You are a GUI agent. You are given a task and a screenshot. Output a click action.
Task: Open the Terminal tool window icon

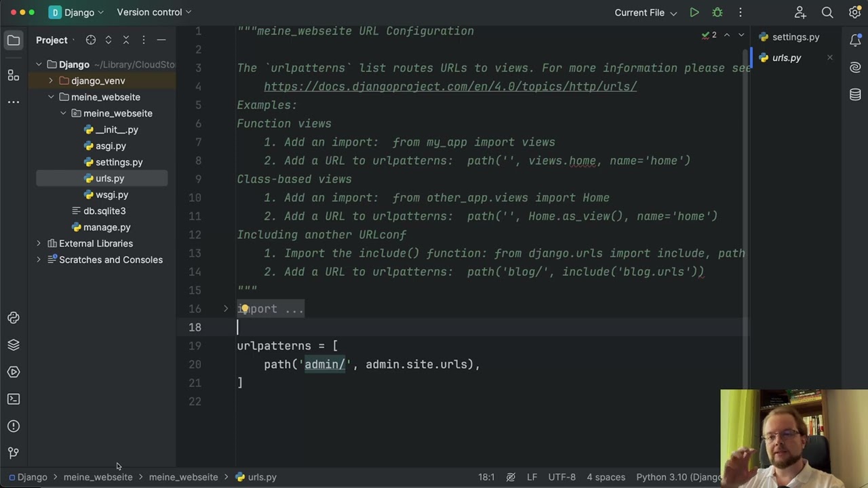point(14,399)
